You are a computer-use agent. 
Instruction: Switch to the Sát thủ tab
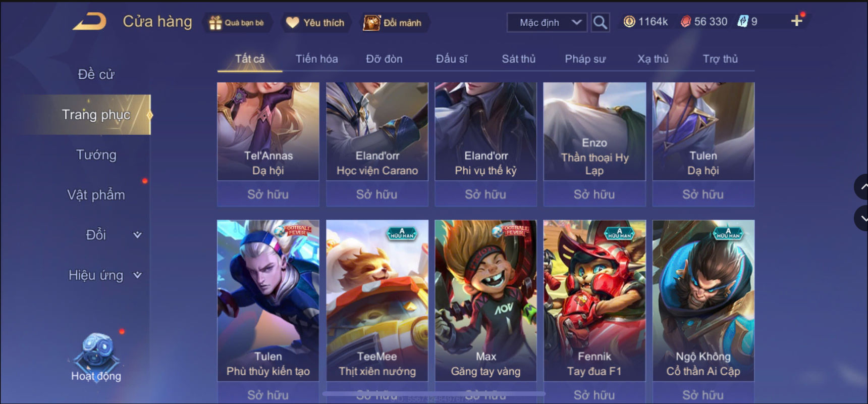click(518, 59)
